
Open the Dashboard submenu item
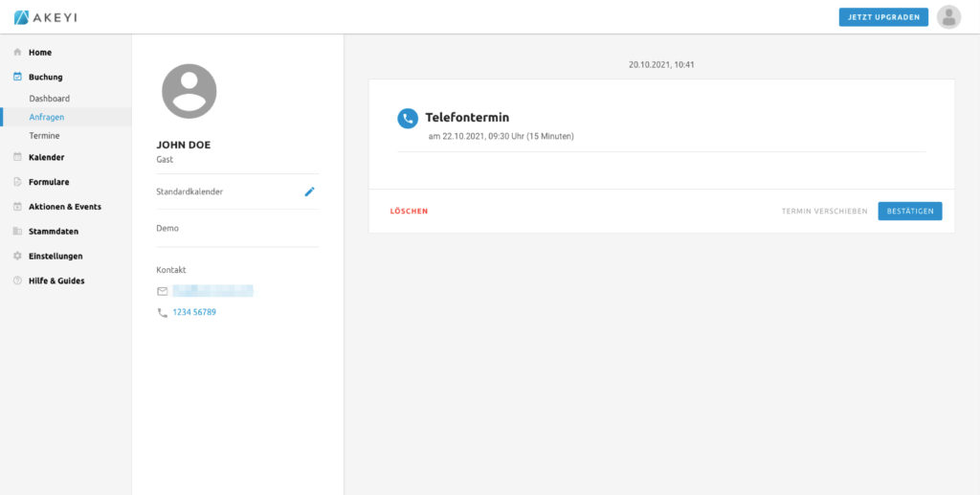49,99
